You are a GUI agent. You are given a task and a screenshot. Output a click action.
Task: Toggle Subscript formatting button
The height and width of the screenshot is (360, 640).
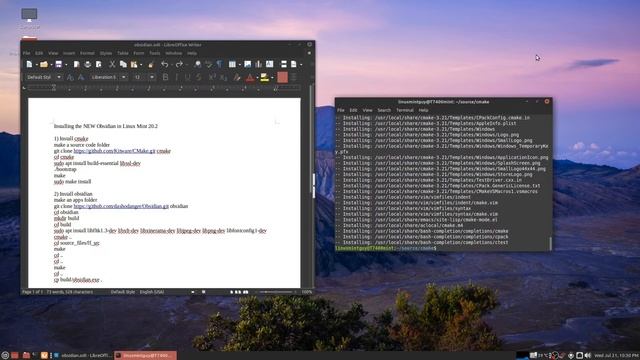pyautogui.click(x=223, y=77)
